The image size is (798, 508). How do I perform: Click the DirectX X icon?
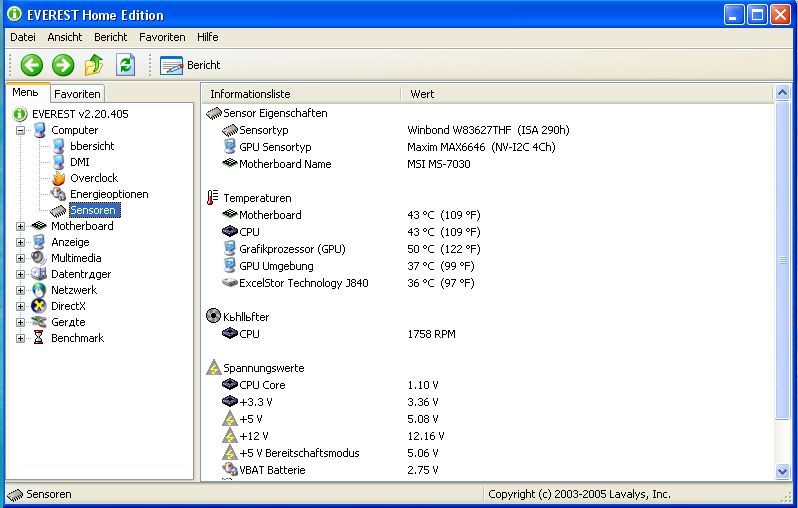click(39, 306)
